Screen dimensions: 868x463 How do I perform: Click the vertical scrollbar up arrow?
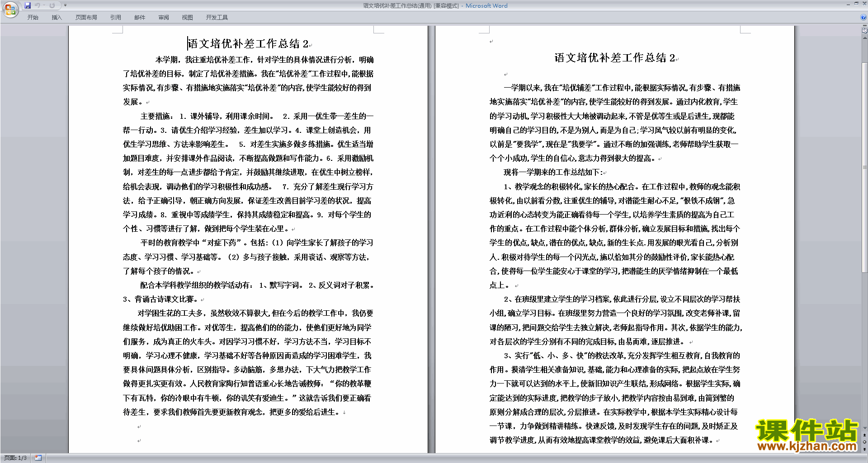(865, 38)
